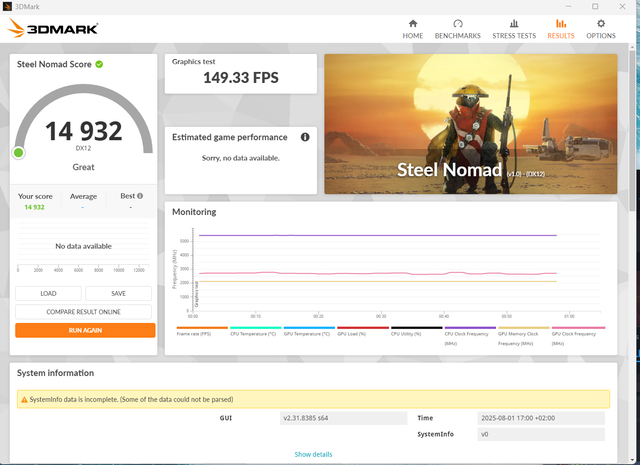Click the green Your score value 14 932

pos(34,207)
